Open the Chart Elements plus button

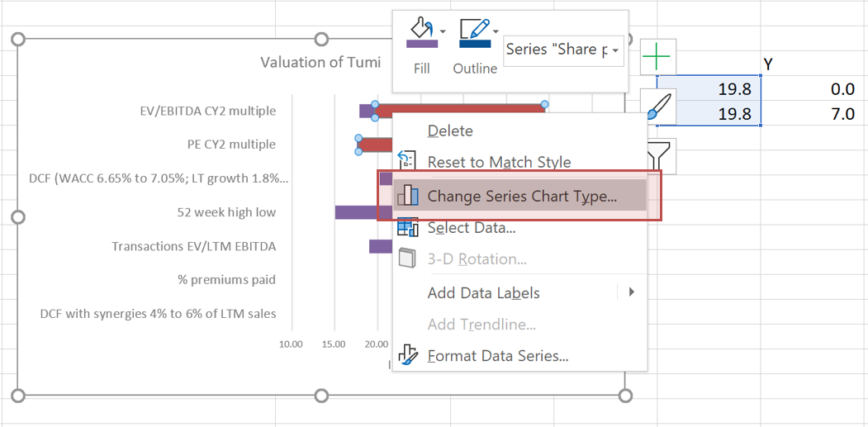658,58
